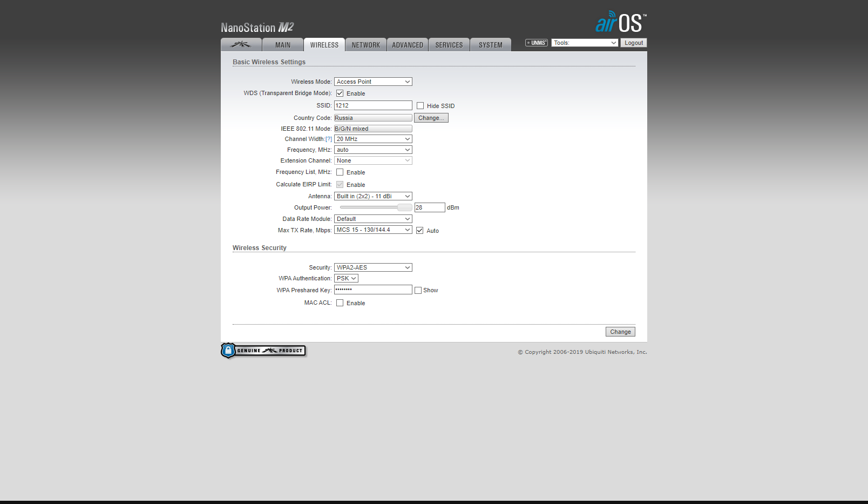Disable WDS Transparent Bridge Mode checkbox
868x504 pixels.
tap(340, 93)
